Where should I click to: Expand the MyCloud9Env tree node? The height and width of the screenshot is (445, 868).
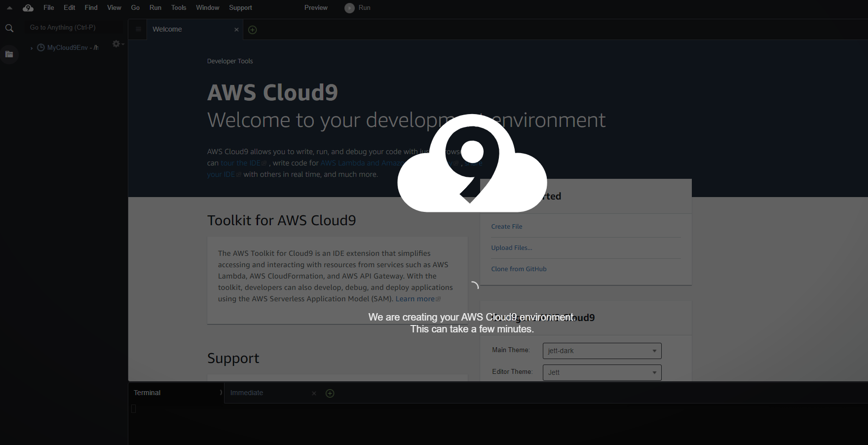[x=32, y=48]
